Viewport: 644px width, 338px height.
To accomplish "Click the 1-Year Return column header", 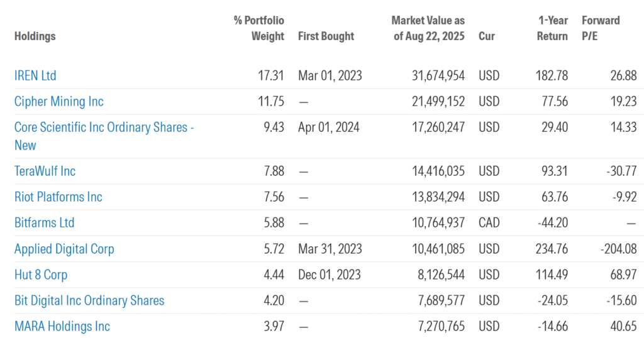I will click(x=552, y=28).
